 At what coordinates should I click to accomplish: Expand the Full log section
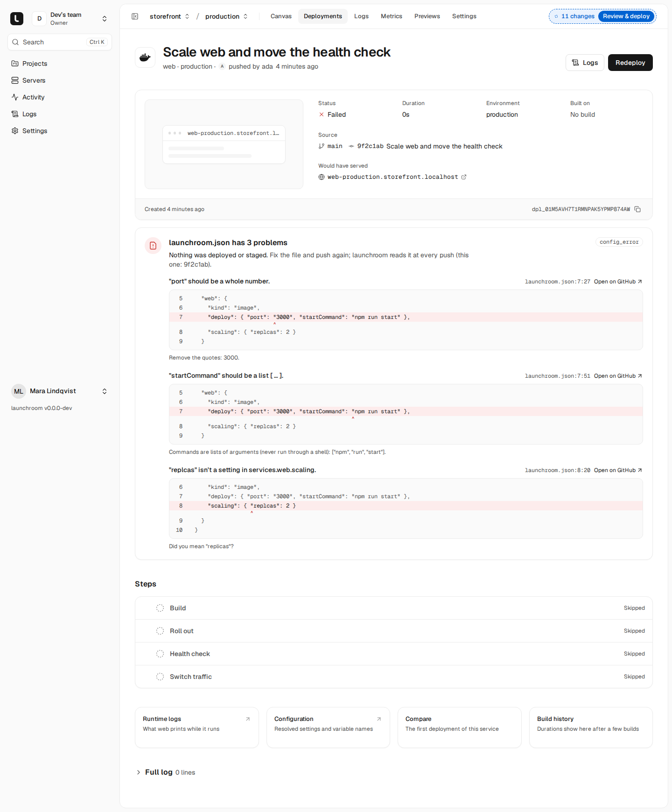(x=166, y=772)
